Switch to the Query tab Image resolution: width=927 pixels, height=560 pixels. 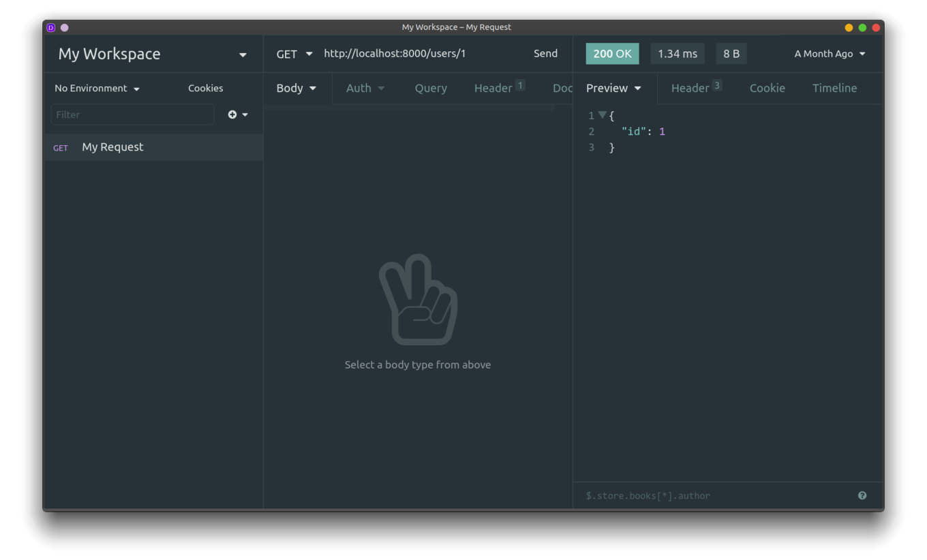tap(431, 88)
